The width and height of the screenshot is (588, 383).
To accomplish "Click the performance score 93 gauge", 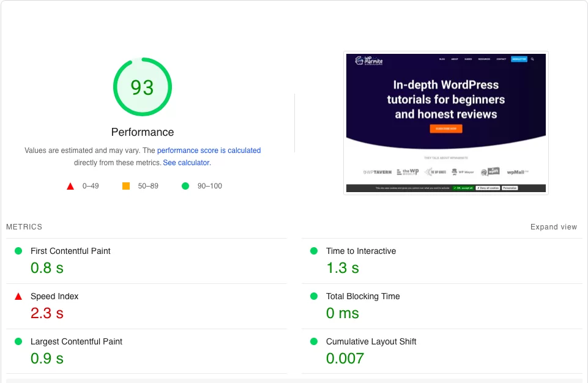I will pos(143,87).
